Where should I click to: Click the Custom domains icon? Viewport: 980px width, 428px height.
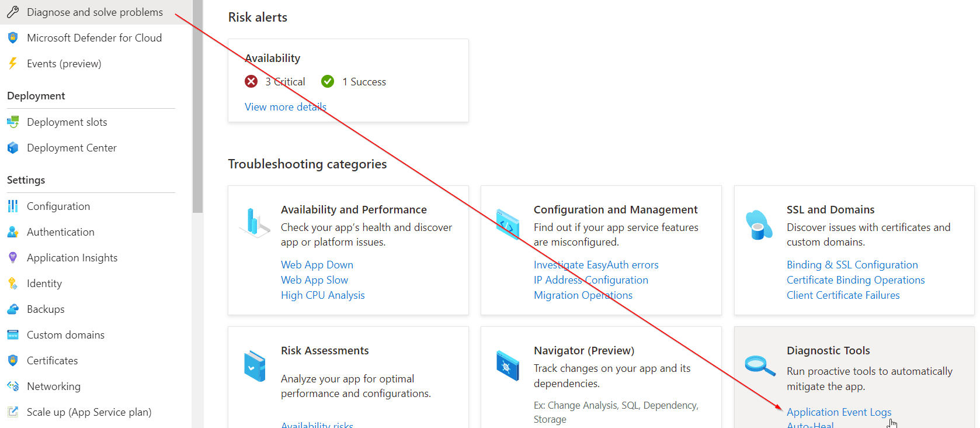[13, 334]
